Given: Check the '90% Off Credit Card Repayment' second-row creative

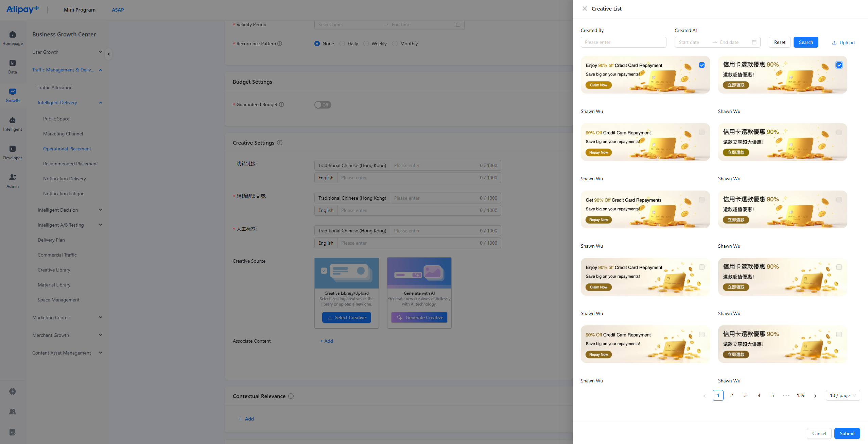Looking at the screenshot, I should click(x=702, y=132).
